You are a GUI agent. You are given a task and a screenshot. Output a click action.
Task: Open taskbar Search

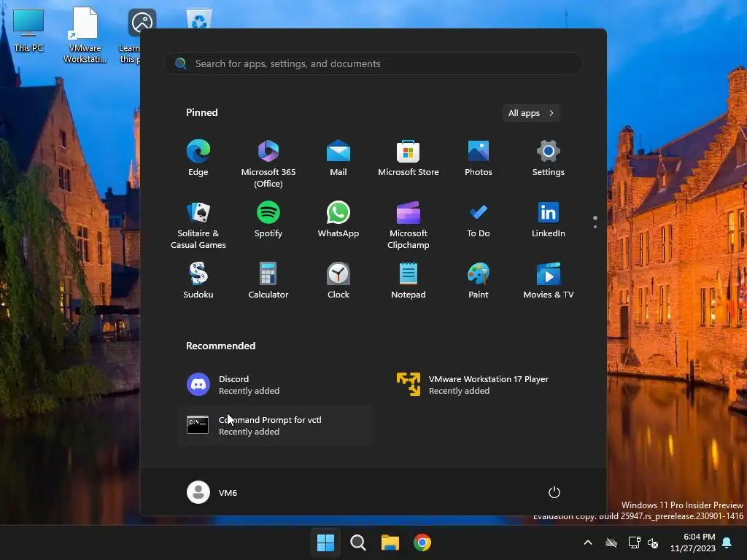pos(357,542)
